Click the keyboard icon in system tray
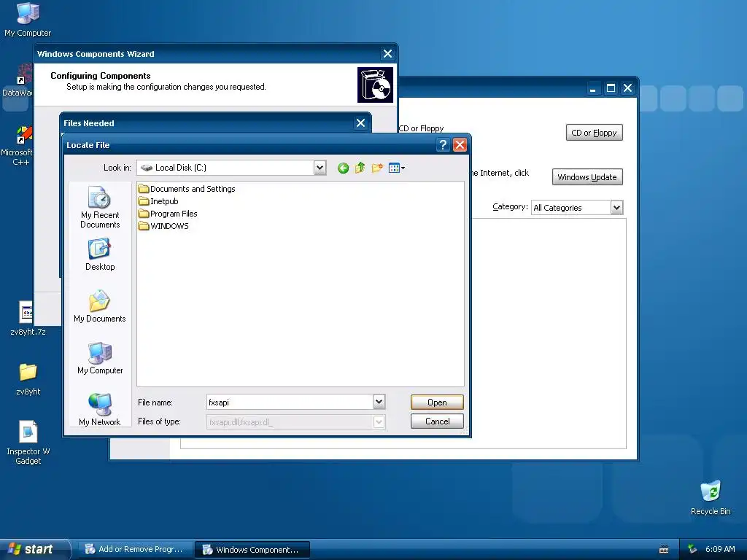 pyautogui.click(x=664, y=550)
